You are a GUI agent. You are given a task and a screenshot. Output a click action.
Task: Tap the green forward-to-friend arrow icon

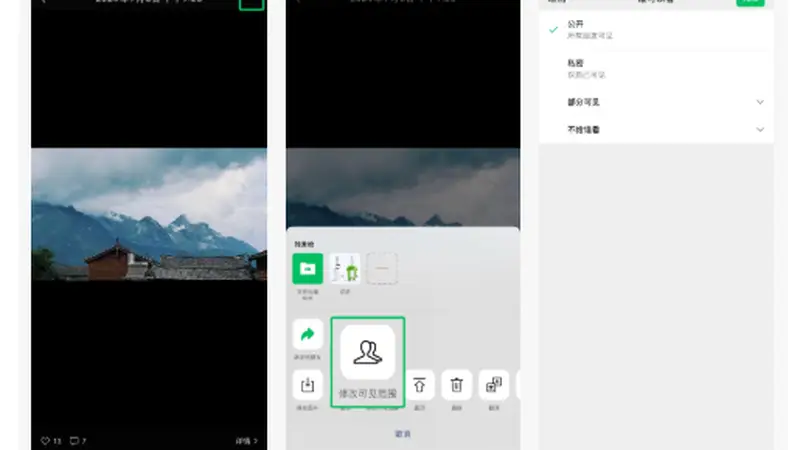pyautogui.click(x=308, y=335)
